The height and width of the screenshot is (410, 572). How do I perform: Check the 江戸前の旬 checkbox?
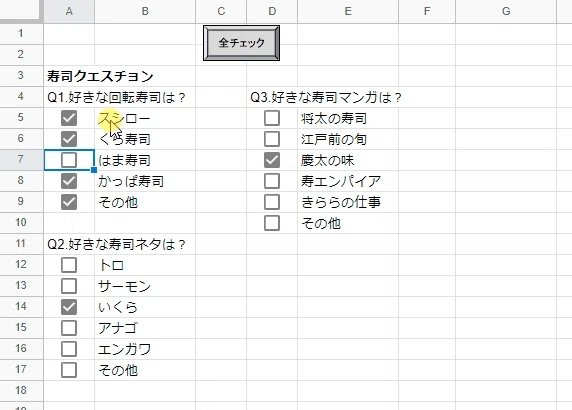pos(272,139)
